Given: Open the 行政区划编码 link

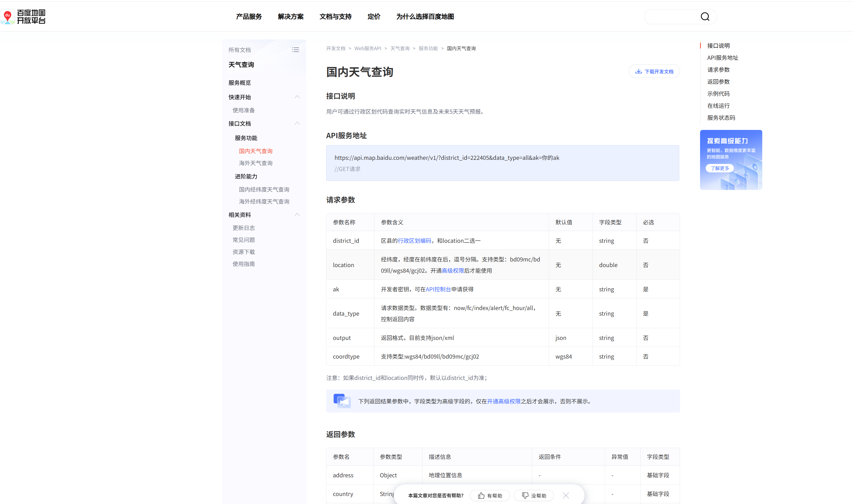Looking at the screenshot, I should point(414,241).
